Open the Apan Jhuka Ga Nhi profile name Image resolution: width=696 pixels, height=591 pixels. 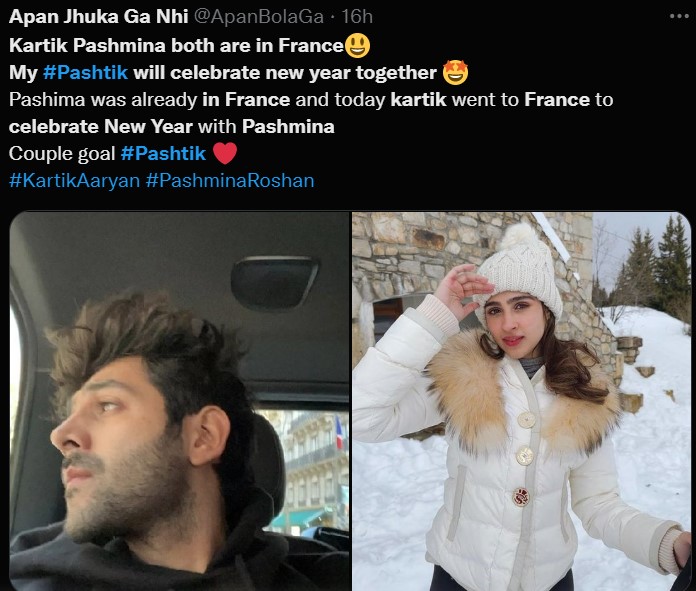click(x=99, y=17)
